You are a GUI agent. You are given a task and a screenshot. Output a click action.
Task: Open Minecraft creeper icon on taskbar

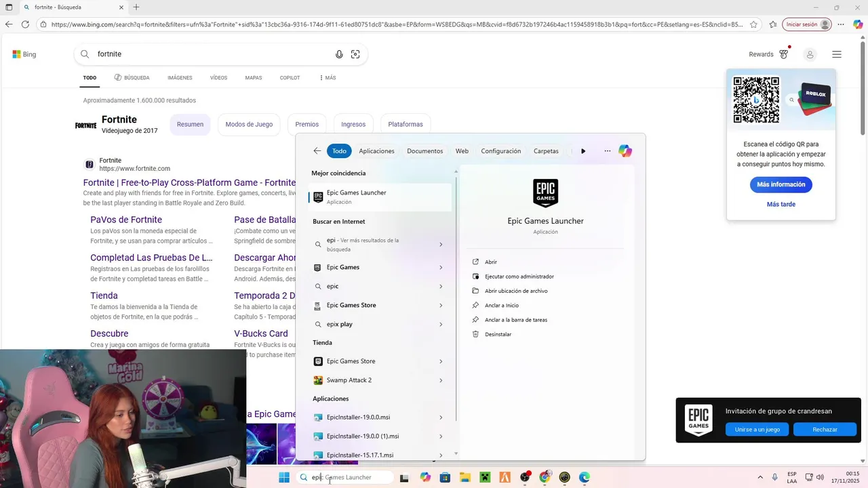click(485, 477)
